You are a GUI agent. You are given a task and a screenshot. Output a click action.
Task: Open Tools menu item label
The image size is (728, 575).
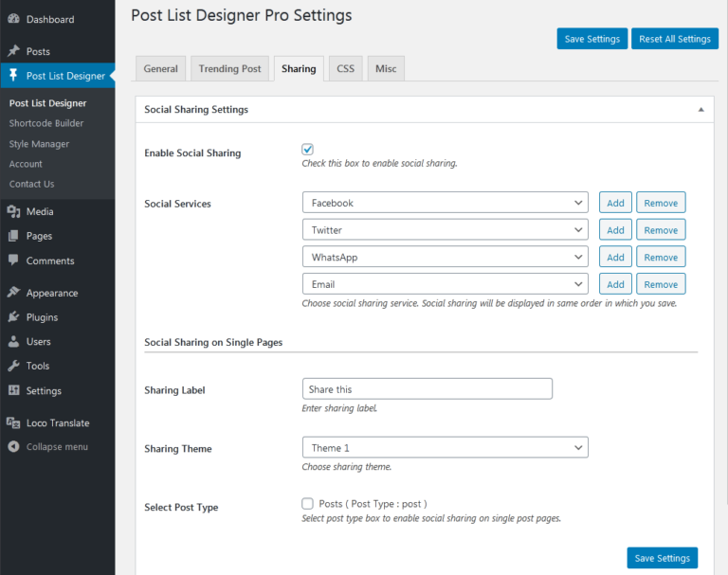point(38,366)
